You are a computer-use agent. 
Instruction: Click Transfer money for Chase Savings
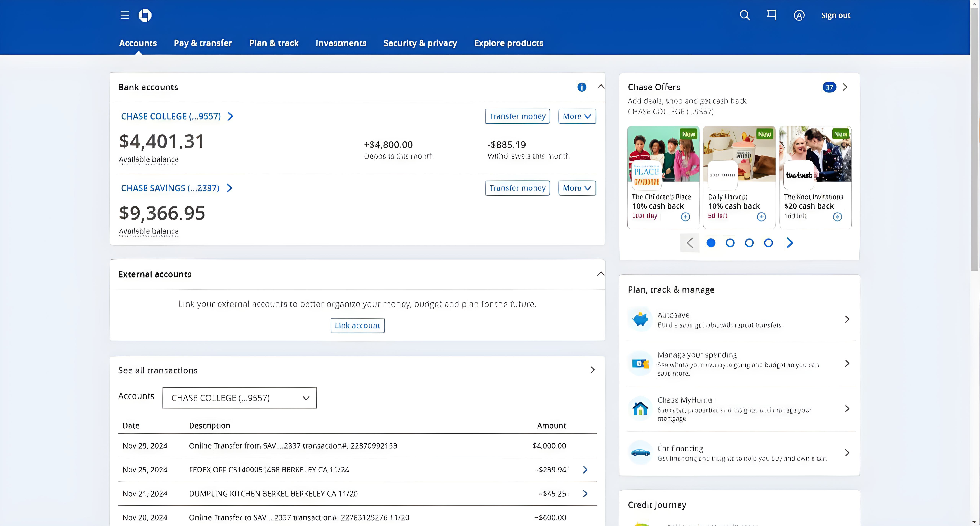[x=517, y=188]
